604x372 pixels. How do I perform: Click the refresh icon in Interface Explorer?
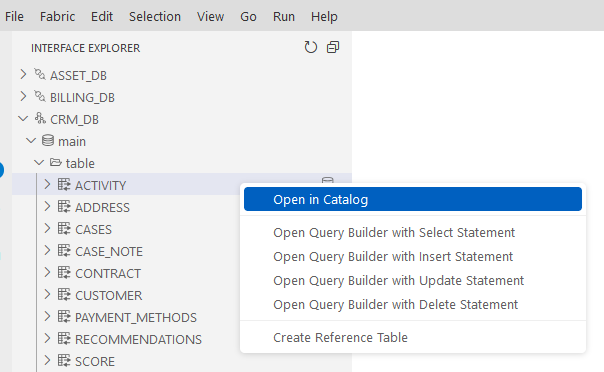tap(310, 47)
